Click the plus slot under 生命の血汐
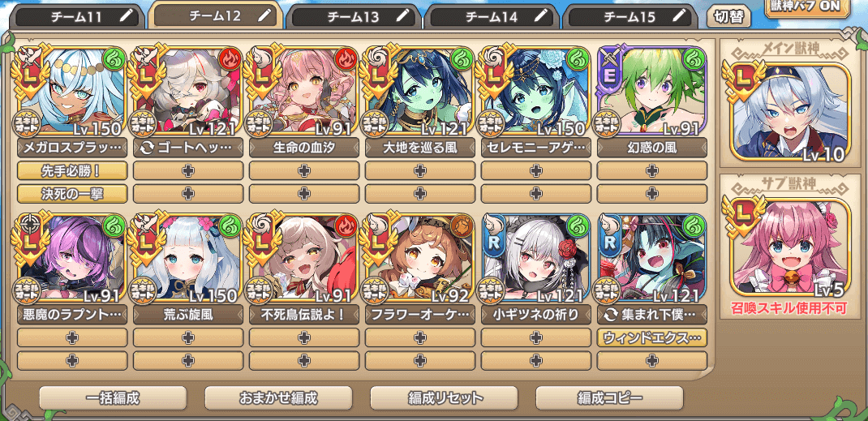868x421 pixels. [x=304, y=171]
